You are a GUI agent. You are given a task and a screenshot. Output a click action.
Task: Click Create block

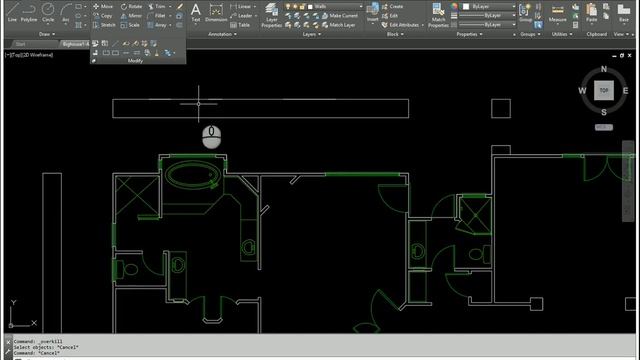coord(393,7)
